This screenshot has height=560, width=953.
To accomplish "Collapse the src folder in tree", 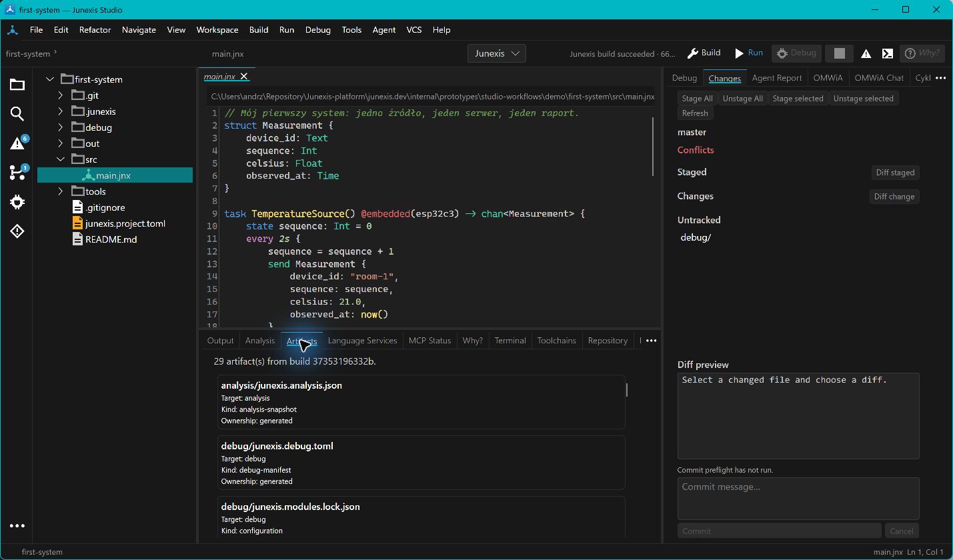I will click(60, 159).
